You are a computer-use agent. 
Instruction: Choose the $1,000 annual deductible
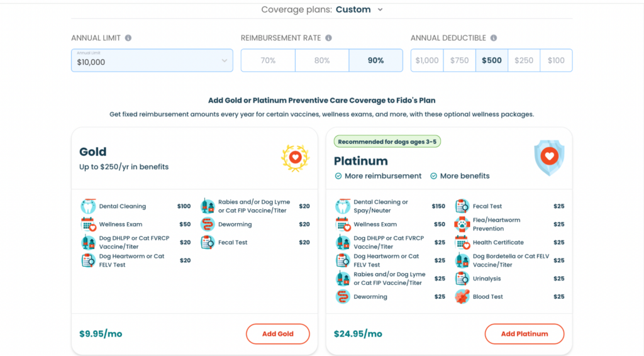coord(427,60)
